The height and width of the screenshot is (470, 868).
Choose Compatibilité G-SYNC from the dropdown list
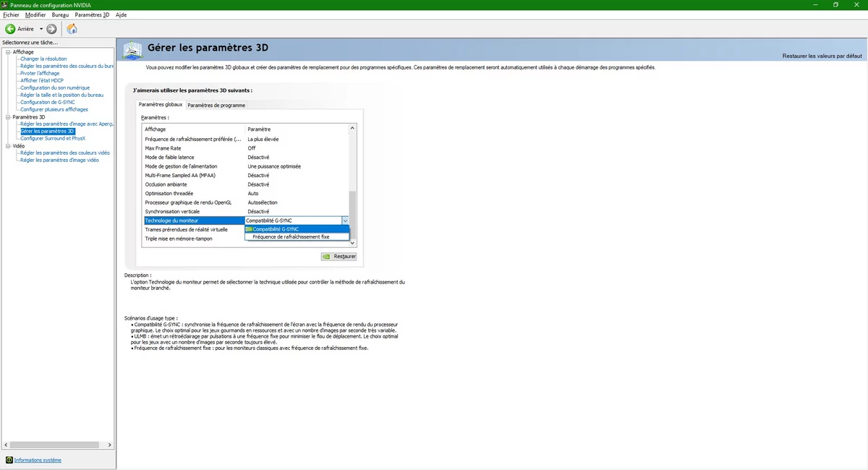click(297, 229)
